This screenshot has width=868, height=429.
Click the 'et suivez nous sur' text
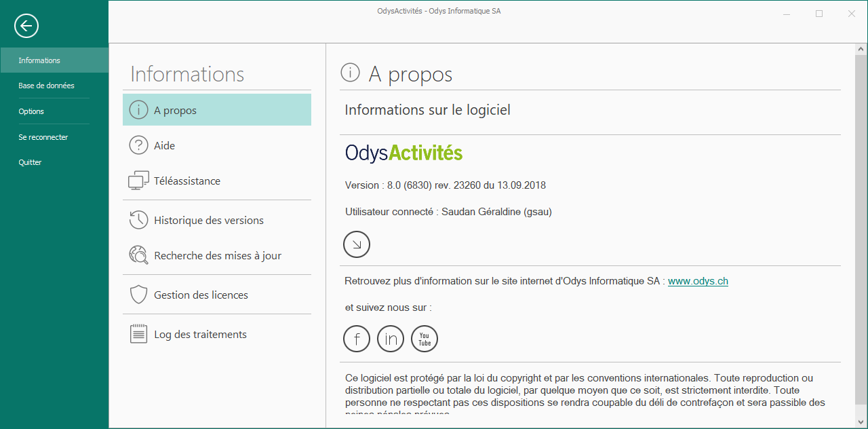[388, 307]
